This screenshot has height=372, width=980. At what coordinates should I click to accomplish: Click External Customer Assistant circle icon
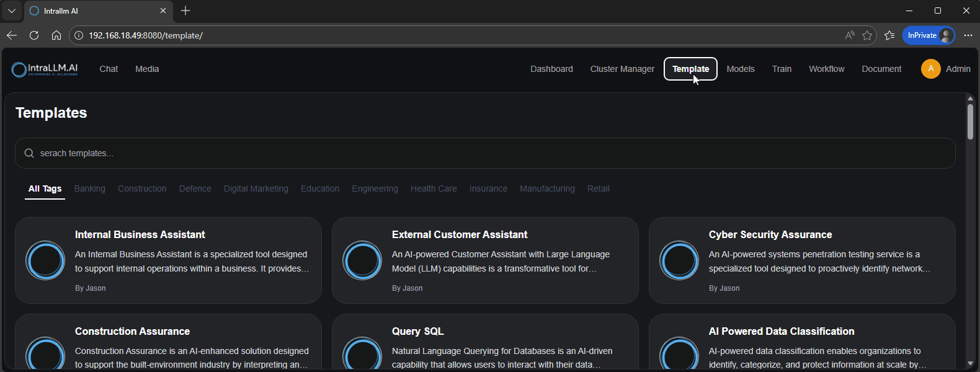[362, 260]
